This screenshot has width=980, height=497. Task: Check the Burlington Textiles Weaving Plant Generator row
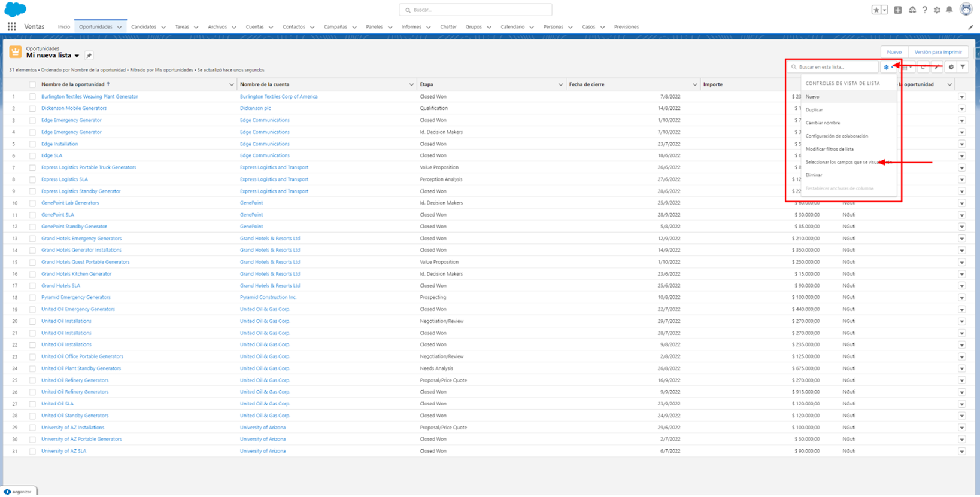(32, 97)
